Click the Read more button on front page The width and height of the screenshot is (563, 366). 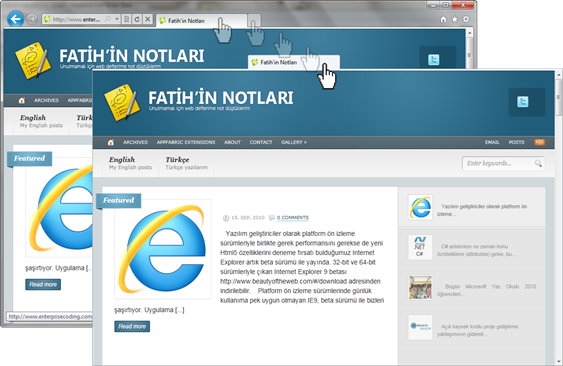[x=132, y=326]
